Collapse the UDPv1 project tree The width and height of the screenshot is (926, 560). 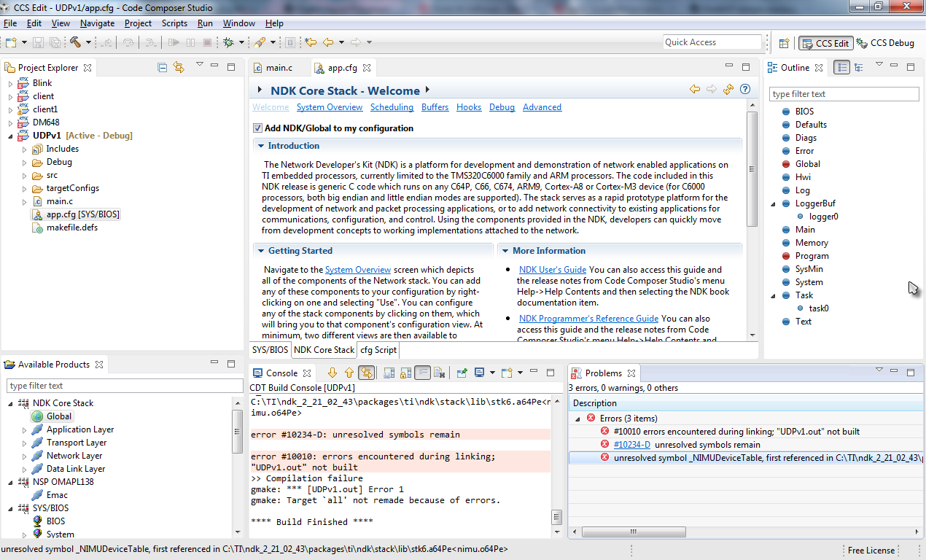tap(11, 136)
